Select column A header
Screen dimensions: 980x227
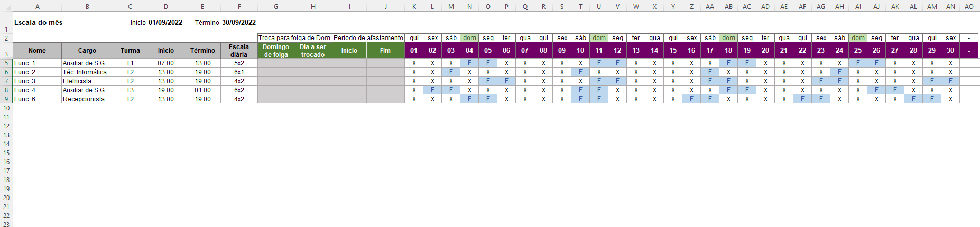point(37,6)
